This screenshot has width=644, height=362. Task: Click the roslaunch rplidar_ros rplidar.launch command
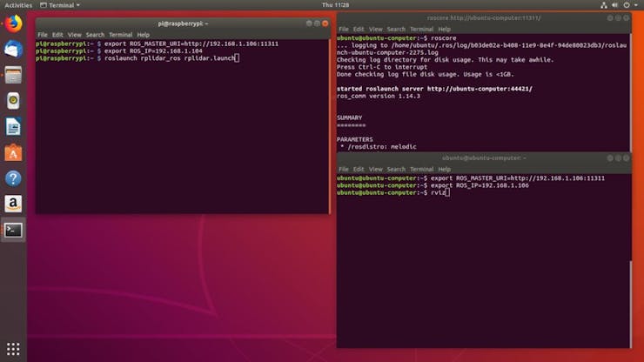(169, 58)
